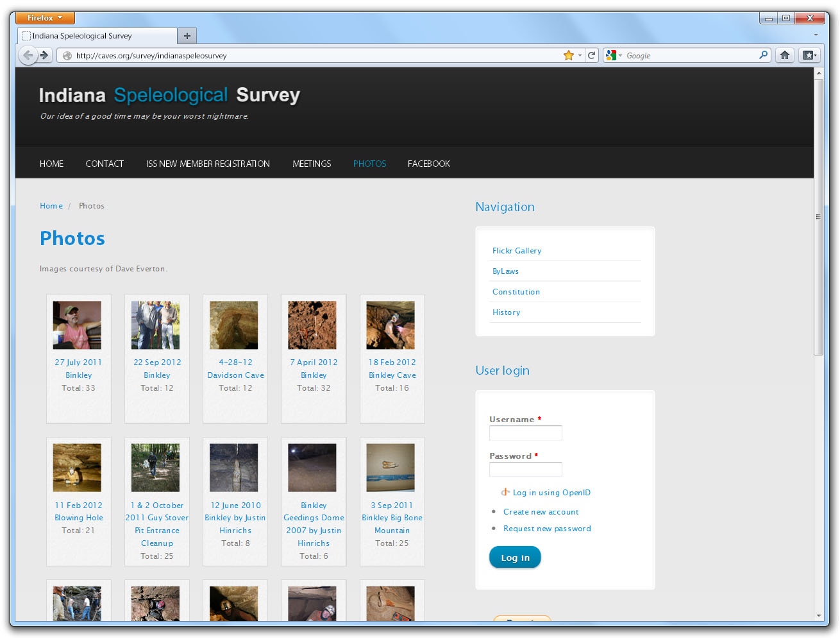Open the browser Home page icon

coord(784,55)
